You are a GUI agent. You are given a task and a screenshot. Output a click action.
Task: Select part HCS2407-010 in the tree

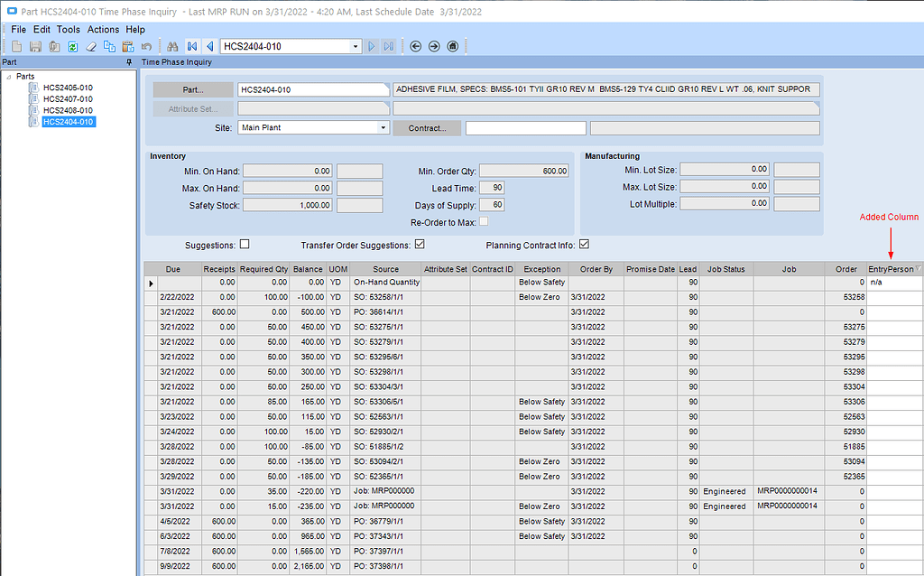(x=69, y=100)
